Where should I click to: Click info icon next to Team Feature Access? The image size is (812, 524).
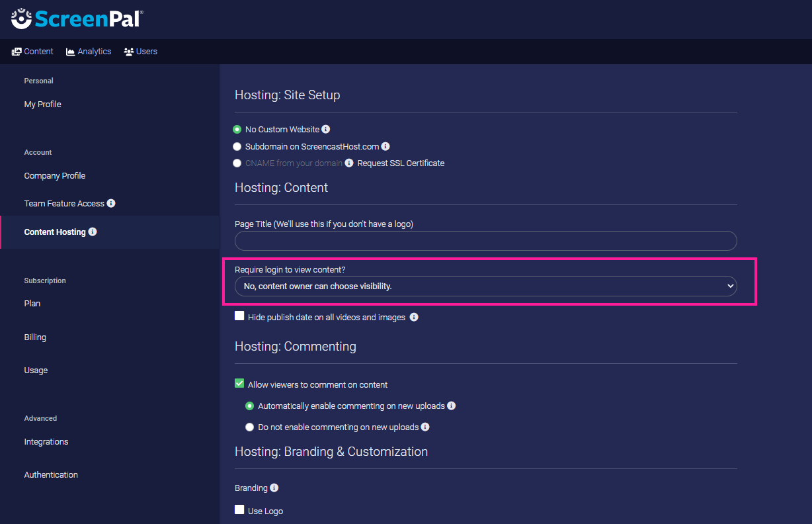coord(111,203)
